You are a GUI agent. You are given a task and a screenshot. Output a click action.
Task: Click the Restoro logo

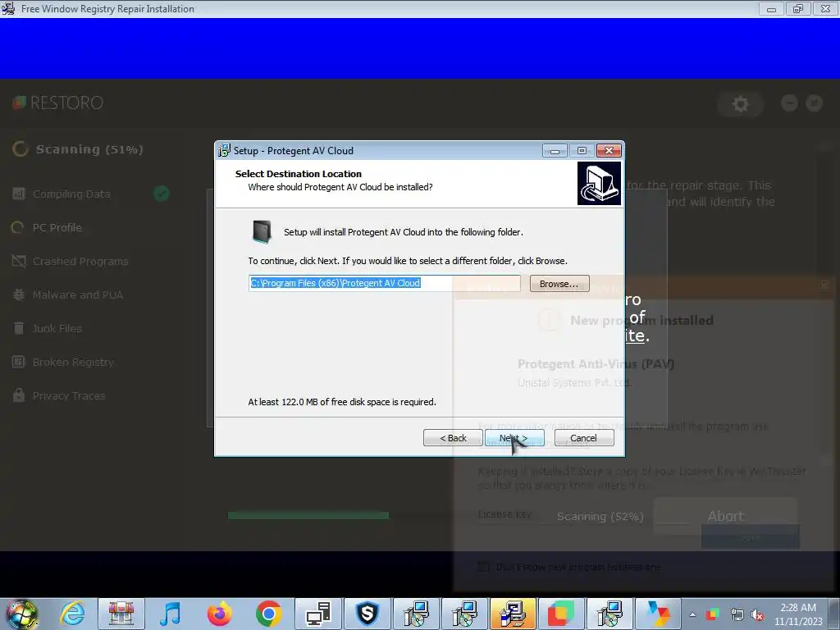(x=58, y=103)
